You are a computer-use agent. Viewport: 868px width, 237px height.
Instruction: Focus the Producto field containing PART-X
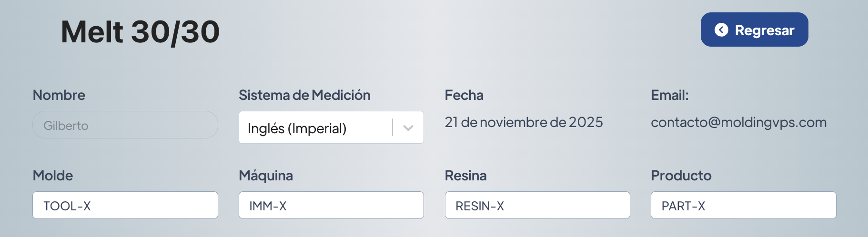click(743, 206)
